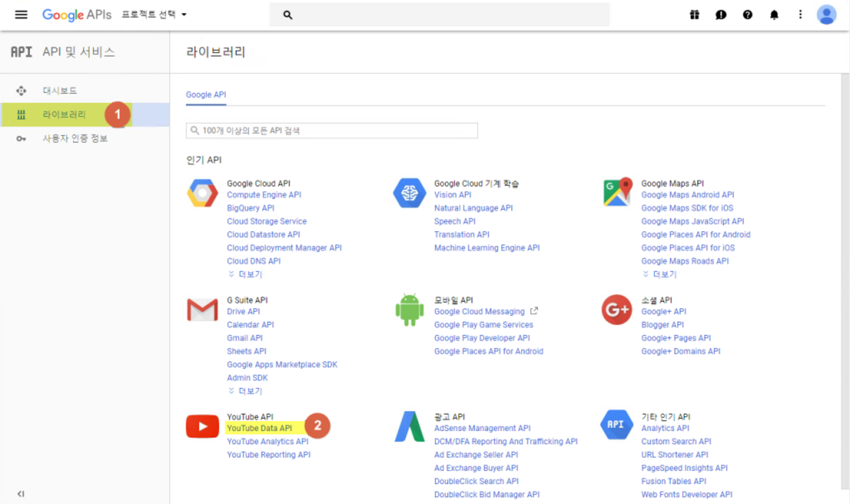850x504 pixels.
Task: Click the Gmail G Suite icon
Action: pyautogui.click(x=203, y=310)
